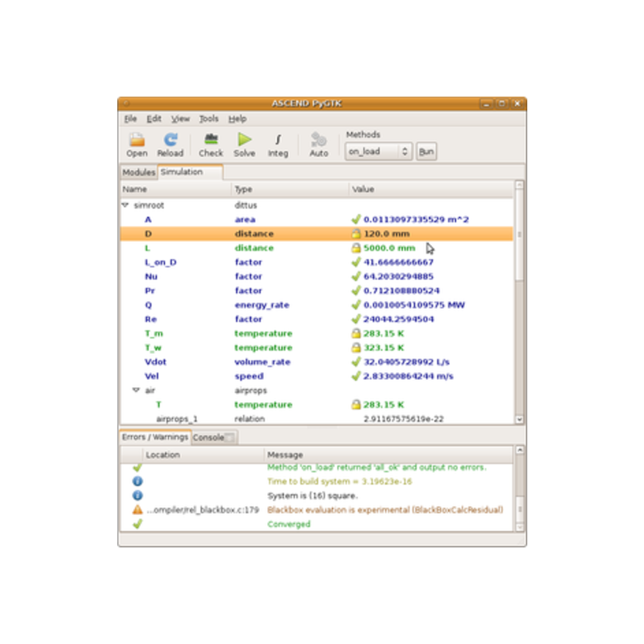Click the warning icon for blackbox message
This screenshot has width=644, height=644.
coord(137,510)
